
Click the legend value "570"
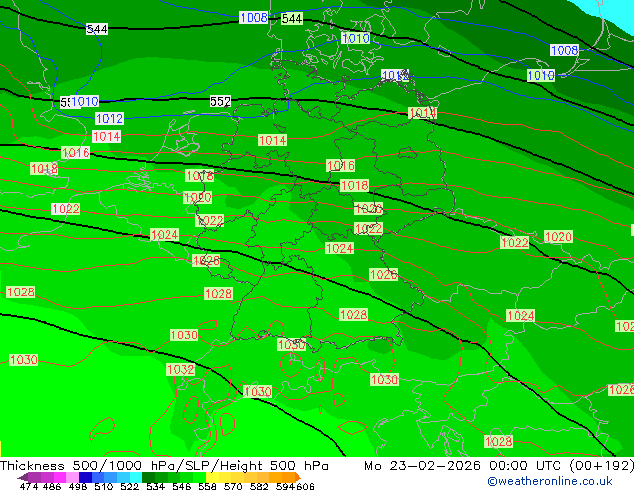tap(233, 486)
